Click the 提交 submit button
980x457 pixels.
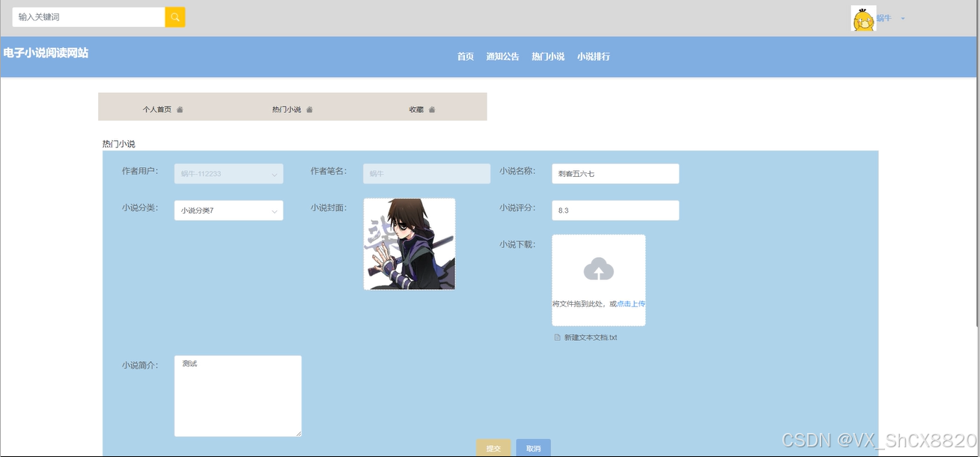[x=493, y=448]
